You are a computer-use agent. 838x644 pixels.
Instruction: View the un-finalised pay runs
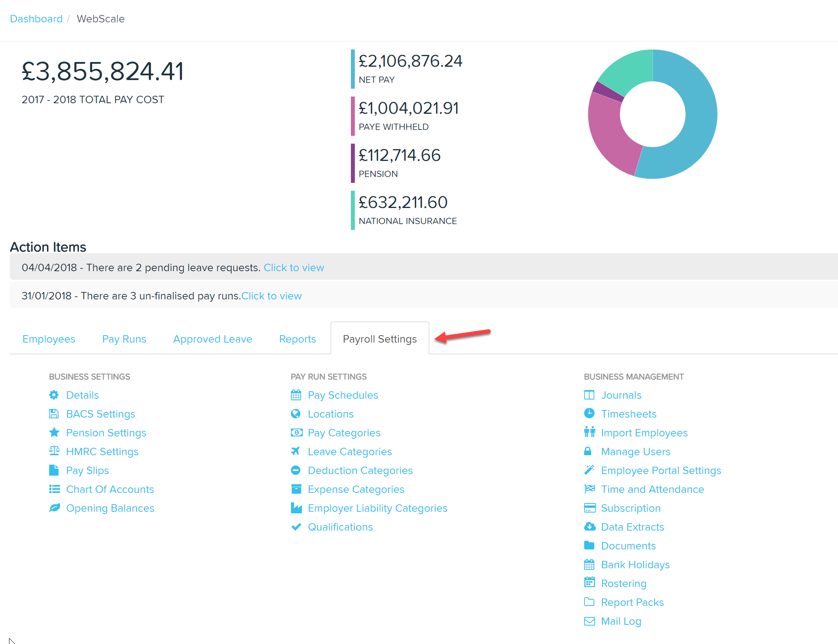(271, 296)
